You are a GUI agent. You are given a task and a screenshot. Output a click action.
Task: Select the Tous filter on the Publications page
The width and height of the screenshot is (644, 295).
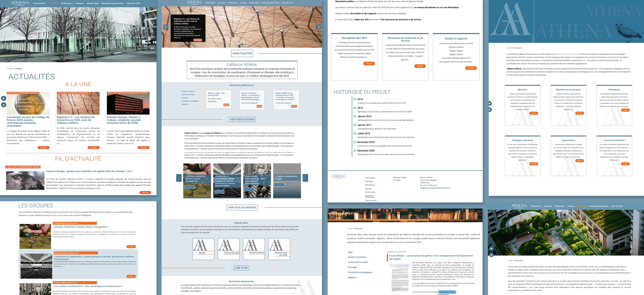350,252
